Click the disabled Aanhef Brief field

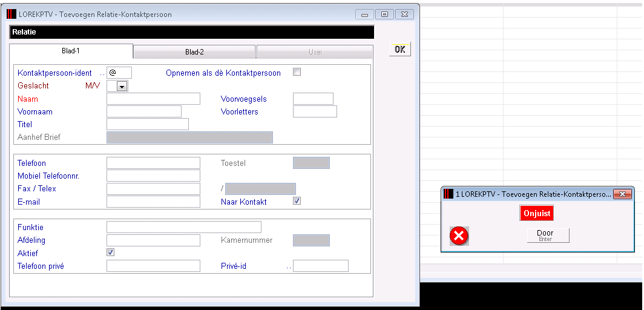coord(190,137)
